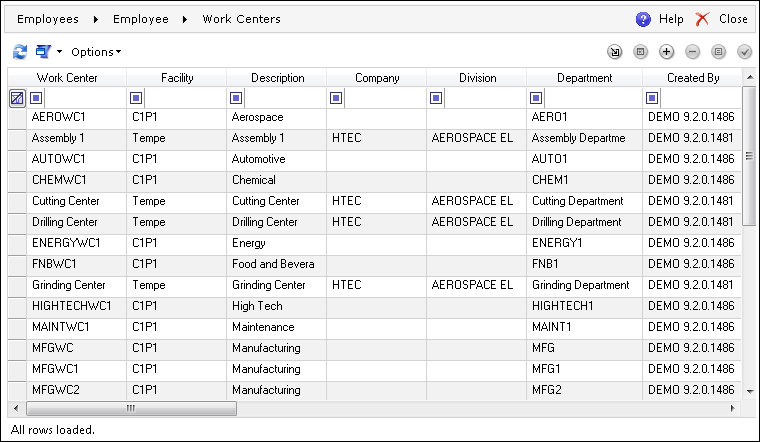
Task: Expand the Options dropdown menu
Action: pyautogui.click(x=96, y=52)
